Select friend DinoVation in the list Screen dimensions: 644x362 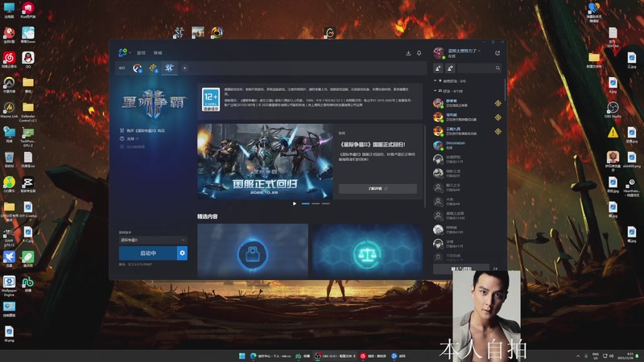(467, 146)
